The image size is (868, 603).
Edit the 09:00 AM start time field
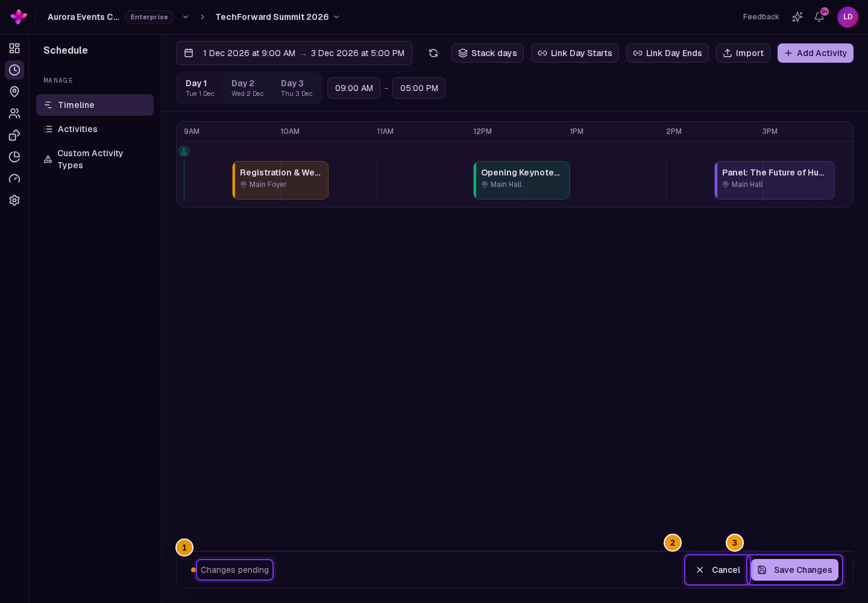tap(354, 88)
